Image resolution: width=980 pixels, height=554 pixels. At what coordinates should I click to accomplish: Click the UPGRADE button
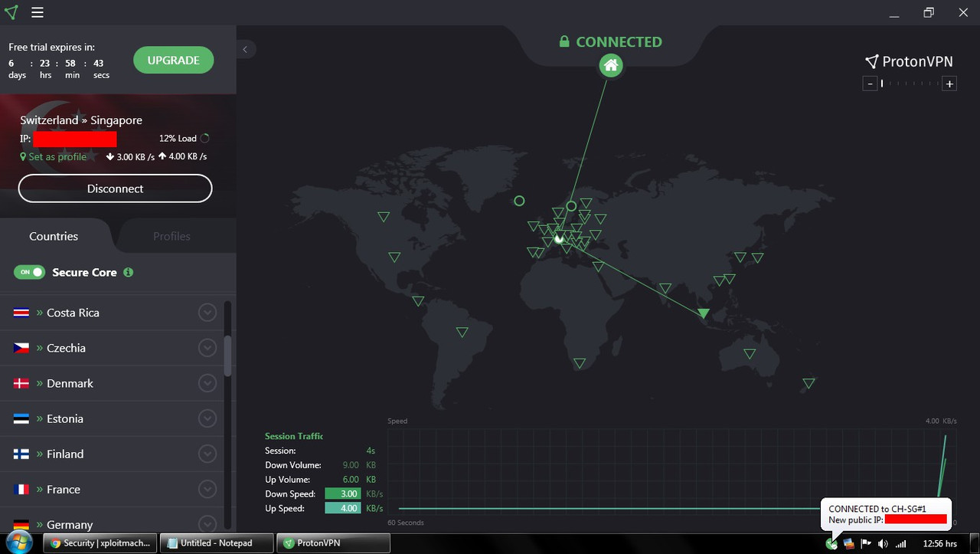[173, 61]
